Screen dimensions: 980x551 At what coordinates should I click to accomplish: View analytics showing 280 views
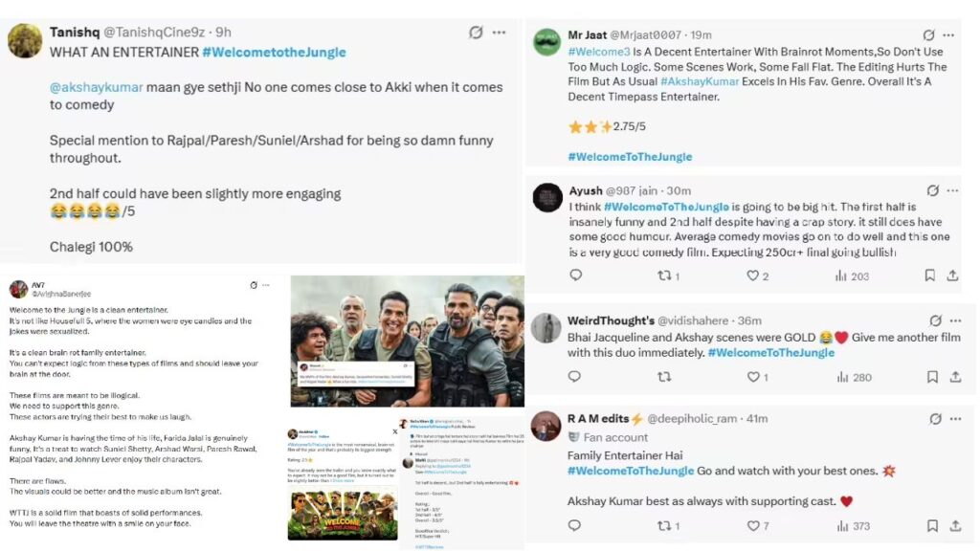coord(854,377)
